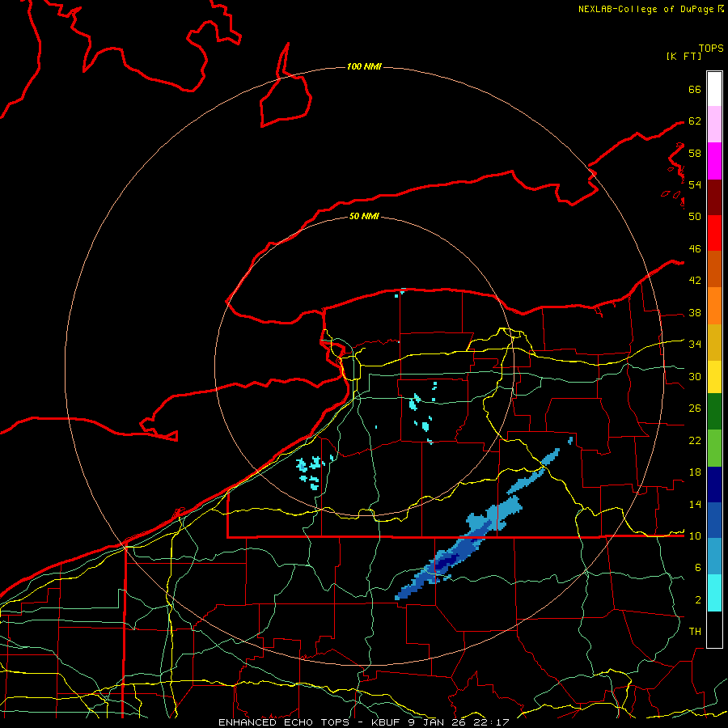
Task: Click the cyan 6 kft legend swatch
Action: (714, 593)
